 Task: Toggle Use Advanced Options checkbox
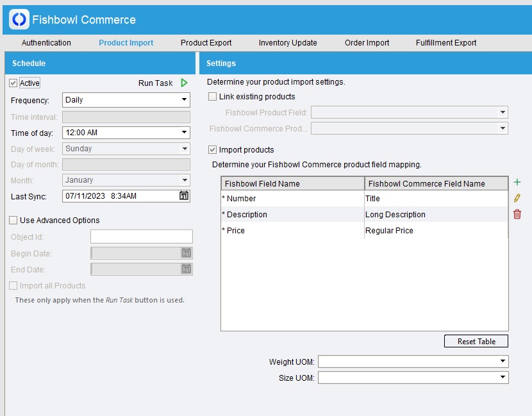pyautogui.click(x=13, y=220)
